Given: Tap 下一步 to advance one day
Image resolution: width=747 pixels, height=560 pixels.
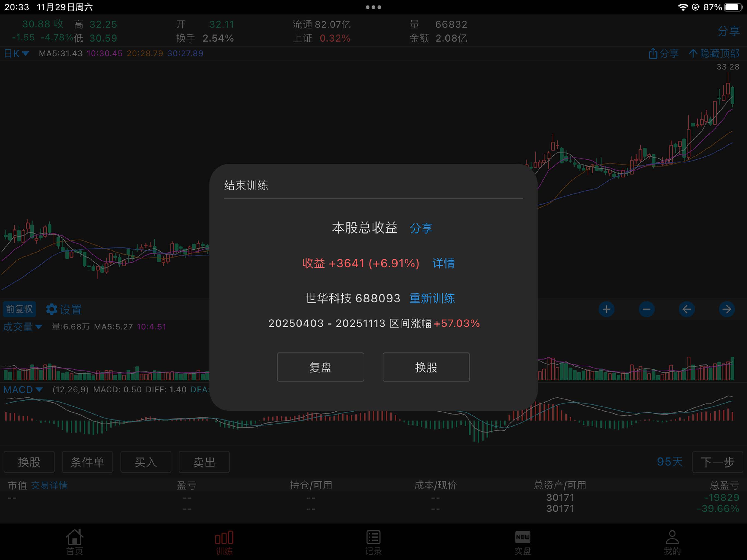Looking at the screenshot, I should click(718, 462).
